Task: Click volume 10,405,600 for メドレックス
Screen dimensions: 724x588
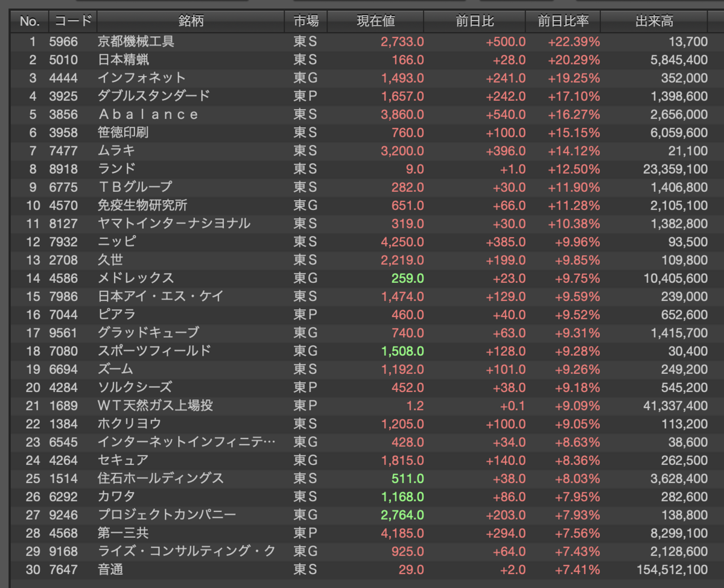Action: pos(675,278)
